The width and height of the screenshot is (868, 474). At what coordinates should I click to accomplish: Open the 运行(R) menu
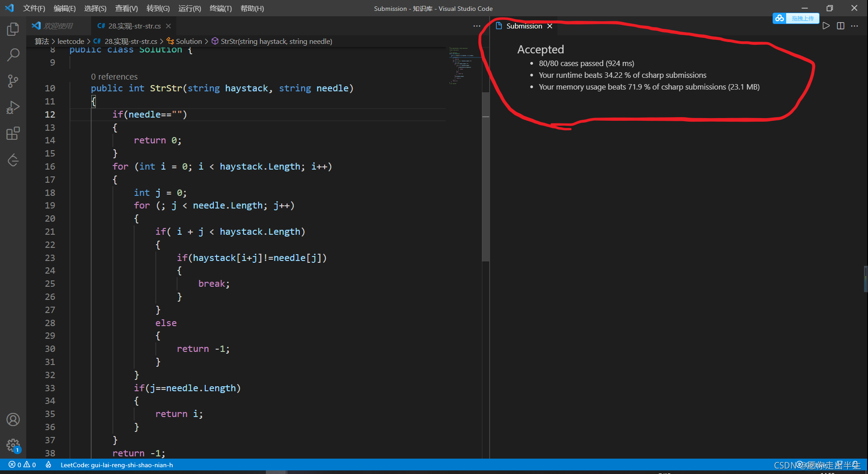189,8
